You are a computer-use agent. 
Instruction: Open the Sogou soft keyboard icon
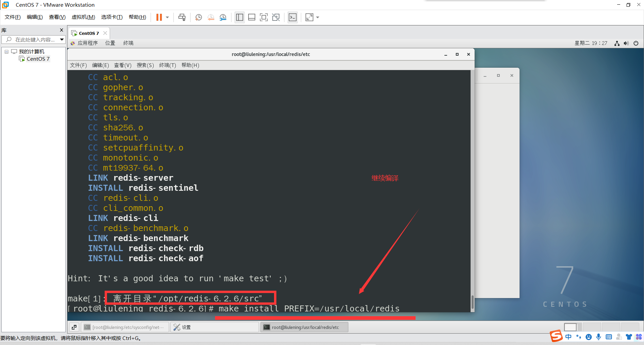[x=608, y=337]
